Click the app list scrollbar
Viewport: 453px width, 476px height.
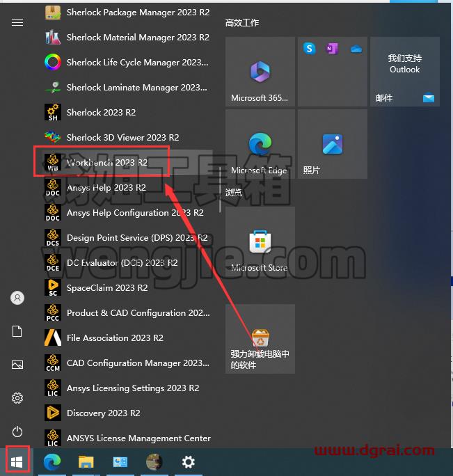pos(220,190)
